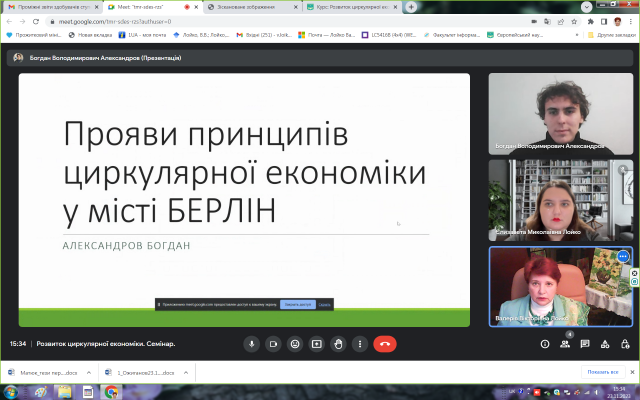The width and height of the screenshot is (640, 400).
Task: Open the emoji reactions button
Action: point(295,343)
